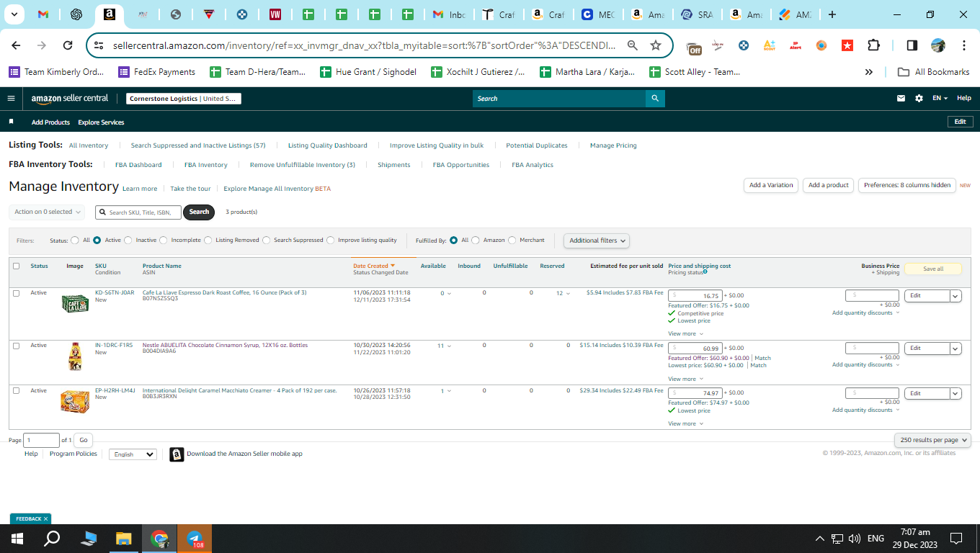This screenshot has height=553, width=980.
Task: Open the 250 results per page dropdown
Action: coord(933,440)
